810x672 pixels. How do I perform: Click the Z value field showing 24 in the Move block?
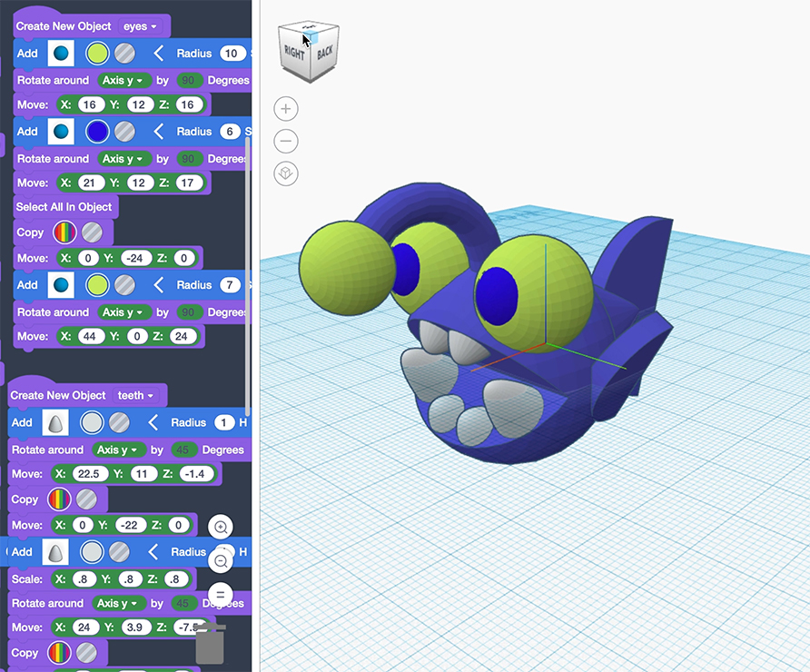[x=181, y=335]
